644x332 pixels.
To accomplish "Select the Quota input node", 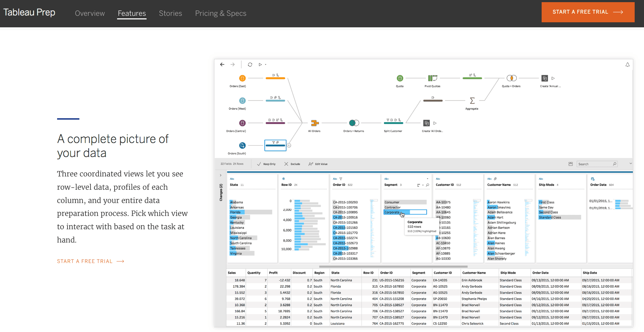I will [x=400, y=78].
